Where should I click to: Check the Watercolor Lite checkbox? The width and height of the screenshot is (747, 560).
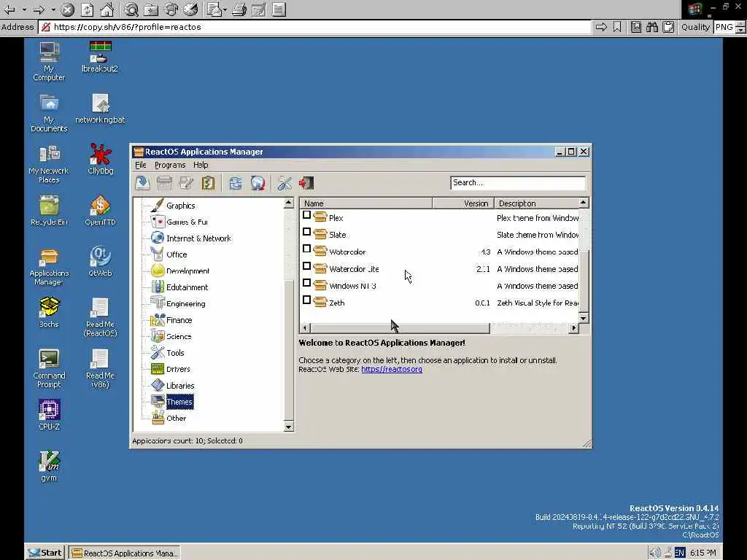tap(307, 266)
